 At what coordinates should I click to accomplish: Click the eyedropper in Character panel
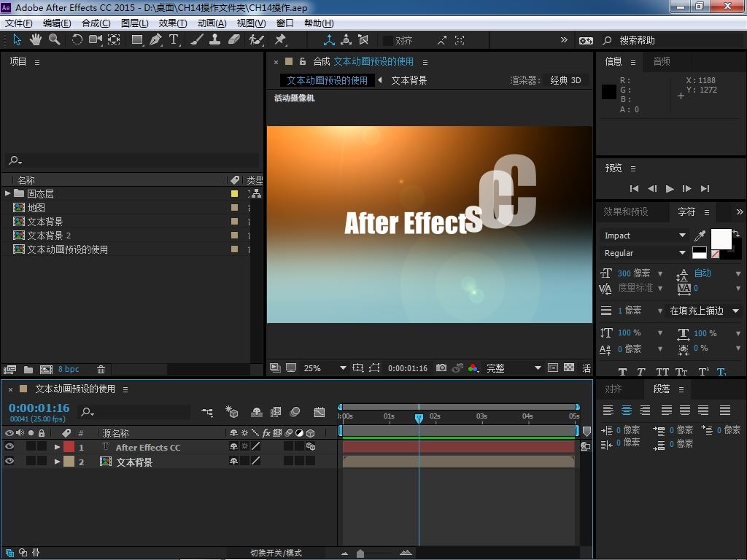[x=700, y=236]
